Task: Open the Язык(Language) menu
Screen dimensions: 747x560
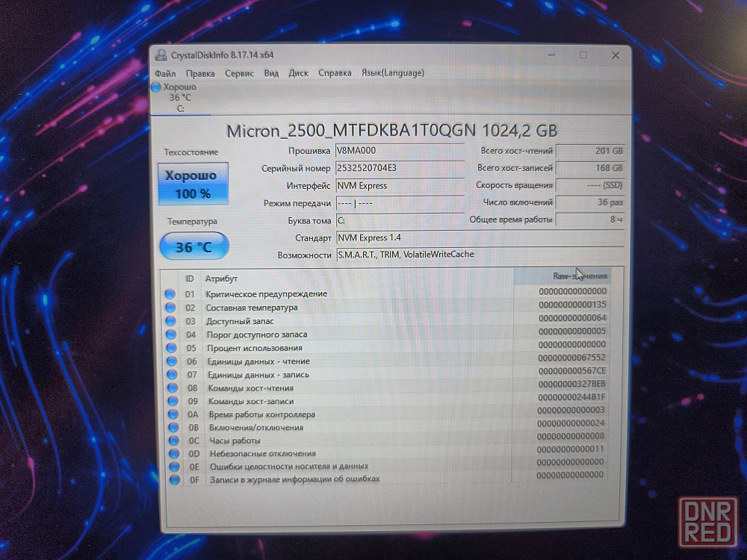Action: 392,73
